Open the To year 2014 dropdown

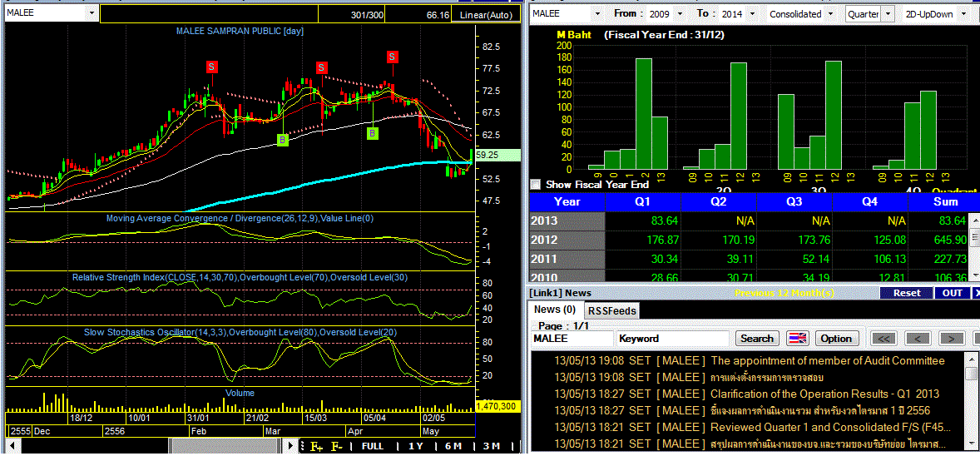coord(752,13)
